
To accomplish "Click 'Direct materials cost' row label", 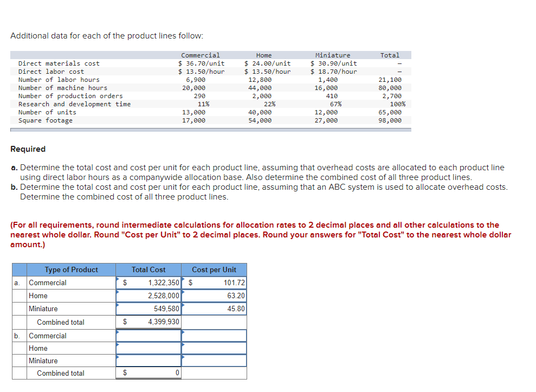I will point(59,63).
